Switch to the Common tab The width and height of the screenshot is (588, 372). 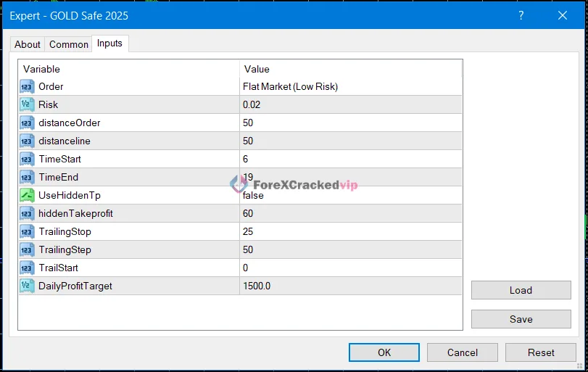click(69, 44)
